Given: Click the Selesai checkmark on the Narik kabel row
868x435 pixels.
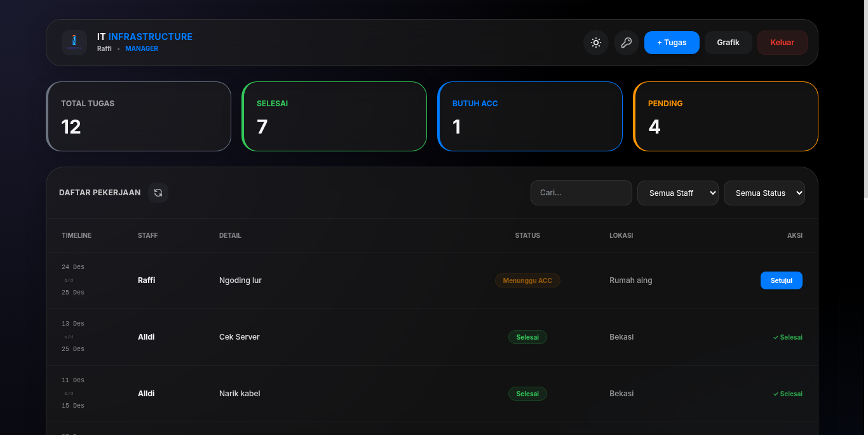Looking at the screenshot, I should click(x=787, y=393).
